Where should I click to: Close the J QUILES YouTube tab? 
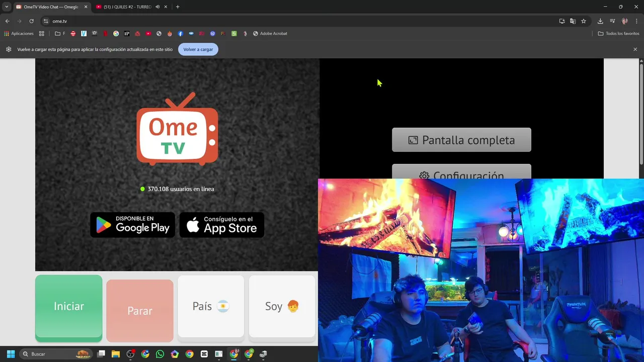point(166,7)
